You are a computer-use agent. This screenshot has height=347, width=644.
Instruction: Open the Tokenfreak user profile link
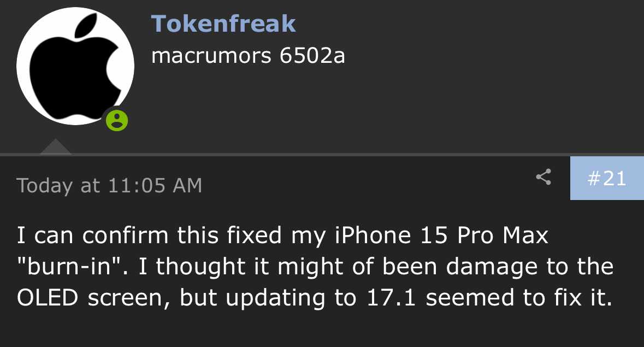(x=223, y=24)
